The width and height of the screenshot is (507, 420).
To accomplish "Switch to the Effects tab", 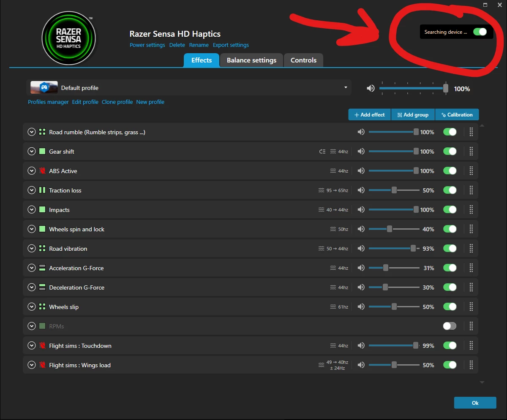I will click(x=202, y=60).
